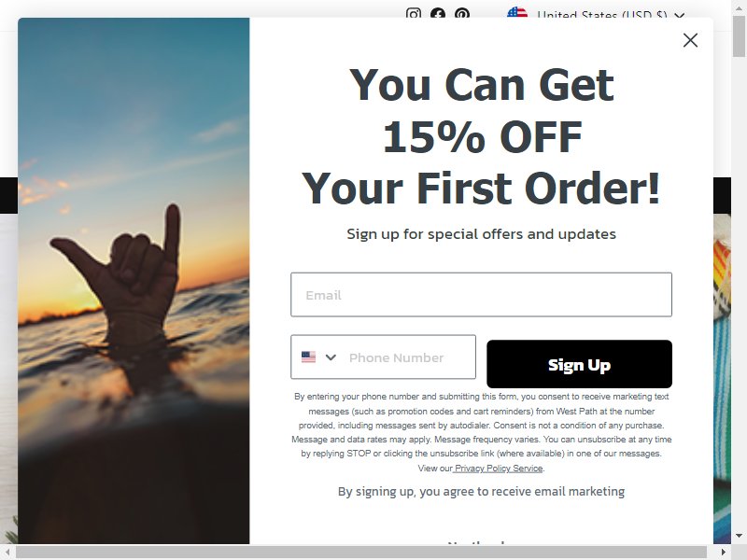Expand the phone country code chevron
Image resolution: width=747 pixels, height=560 pixels.
pyautogui.click(x=331, y=357)
